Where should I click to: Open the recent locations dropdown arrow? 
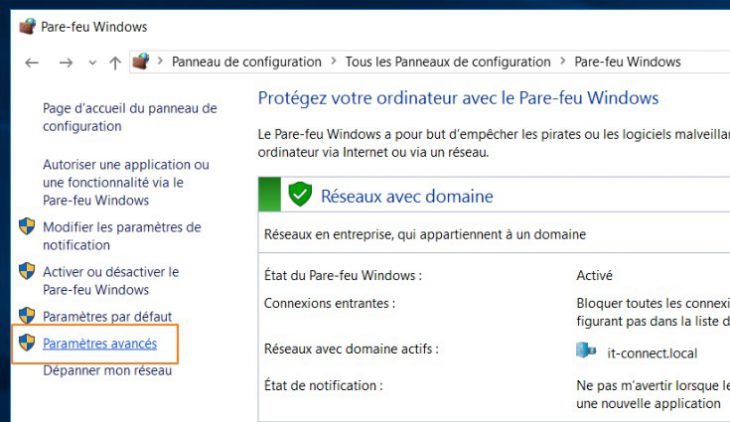pos(93,62)
